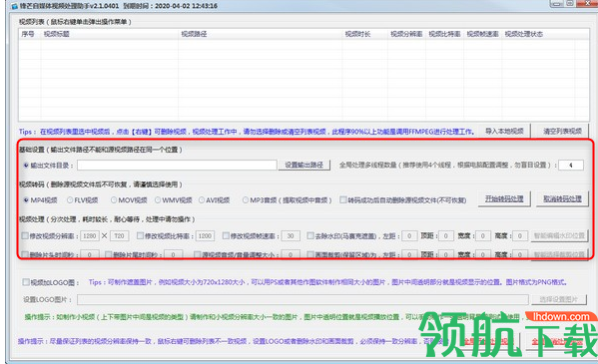Toggle the 画面裁剪 checkbox
The width and height of the screenshot is (598, 364).
(310, 254)
